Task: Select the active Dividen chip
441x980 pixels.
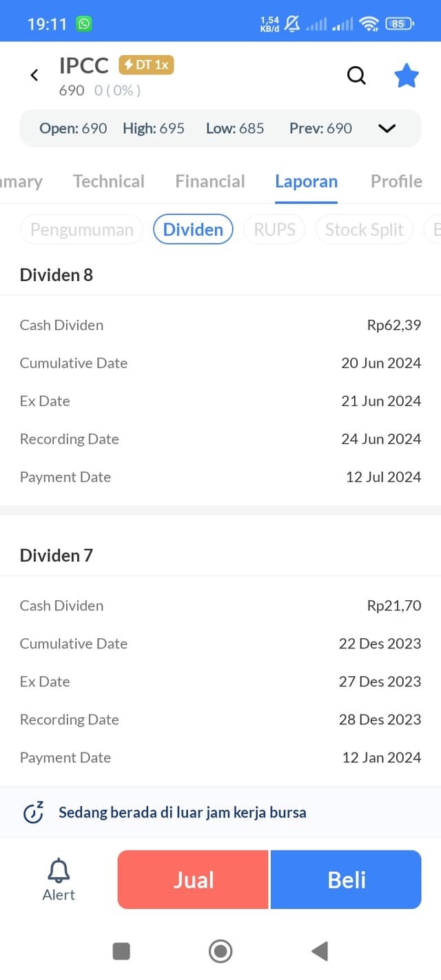Action: click(x=193, y=229)
